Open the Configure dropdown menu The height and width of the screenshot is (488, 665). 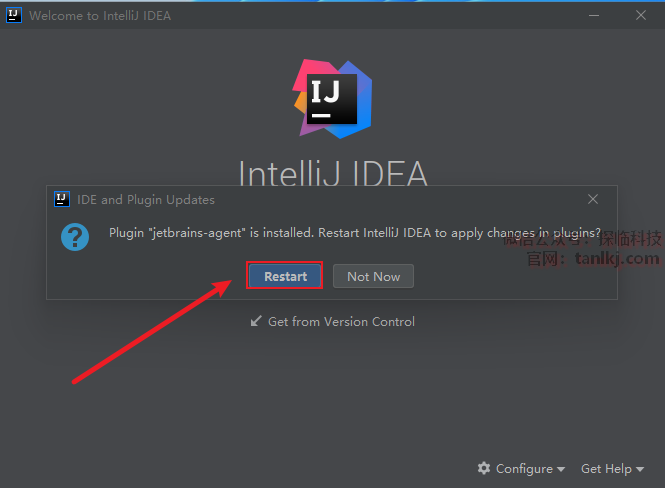coord(524,468)
